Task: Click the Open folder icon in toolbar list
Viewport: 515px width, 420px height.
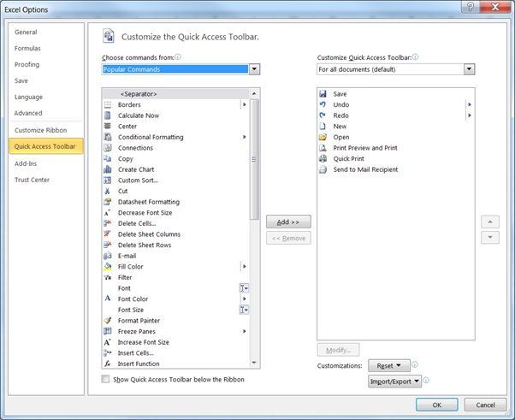Action: coord(323,137)
